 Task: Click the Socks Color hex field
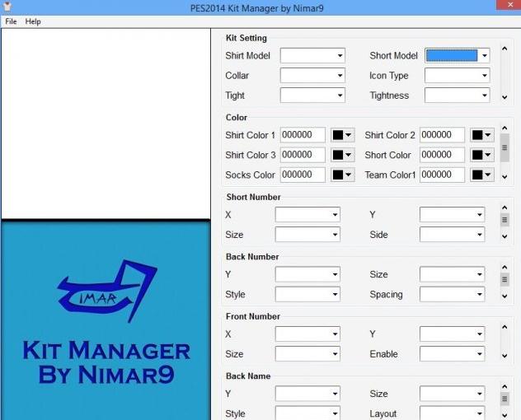tap(303, 175)
